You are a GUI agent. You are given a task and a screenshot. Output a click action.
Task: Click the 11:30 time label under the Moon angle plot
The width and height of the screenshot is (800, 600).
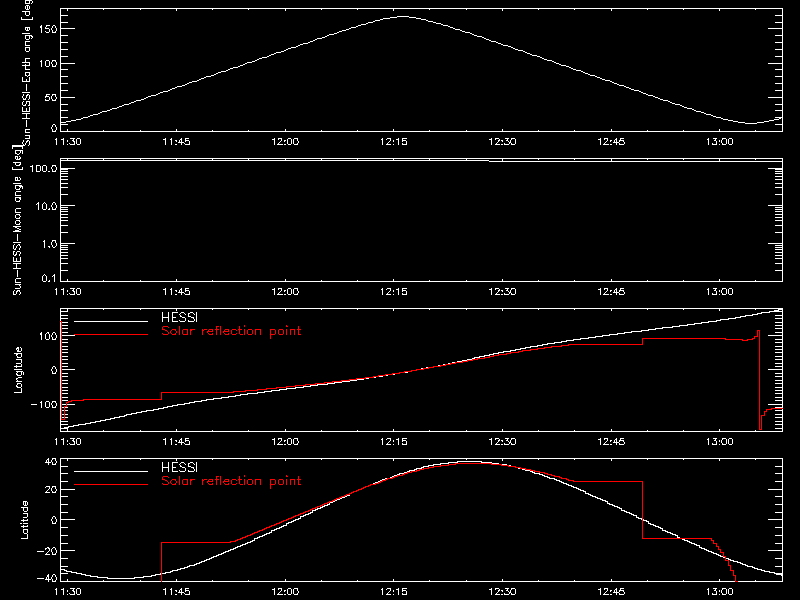67,291
